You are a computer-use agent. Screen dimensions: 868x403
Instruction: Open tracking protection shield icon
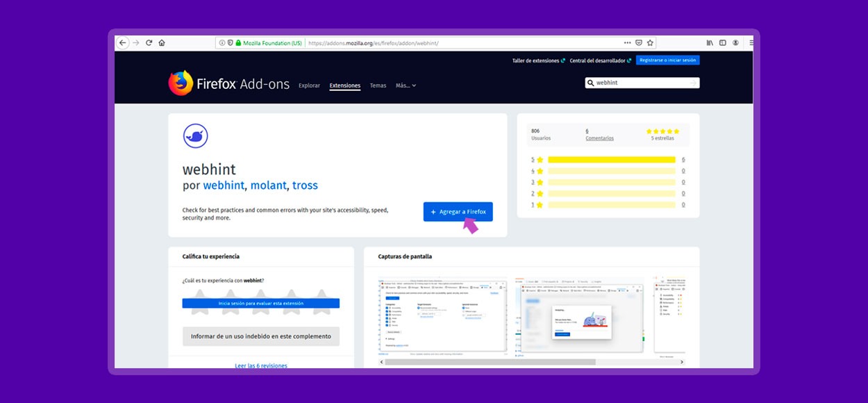coord(231,43)
